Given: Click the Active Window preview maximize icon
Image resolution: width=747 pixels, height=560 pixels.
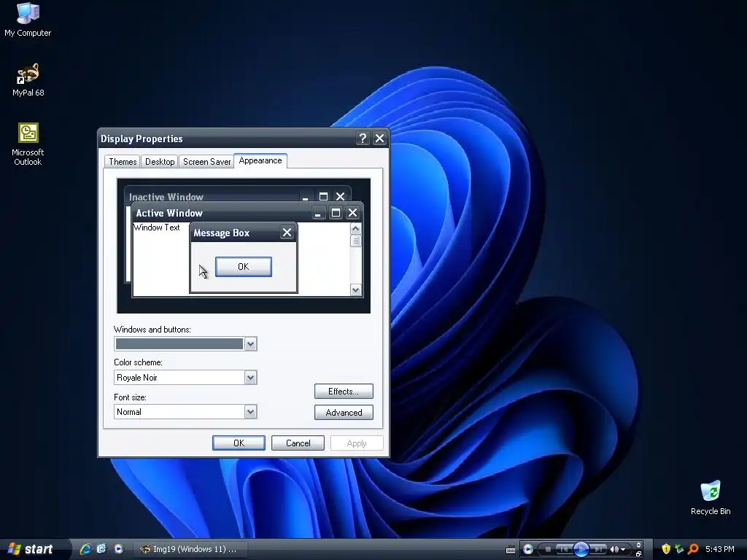Looking at the screenshot, I should pyautogui.click(x=336, y=213).
